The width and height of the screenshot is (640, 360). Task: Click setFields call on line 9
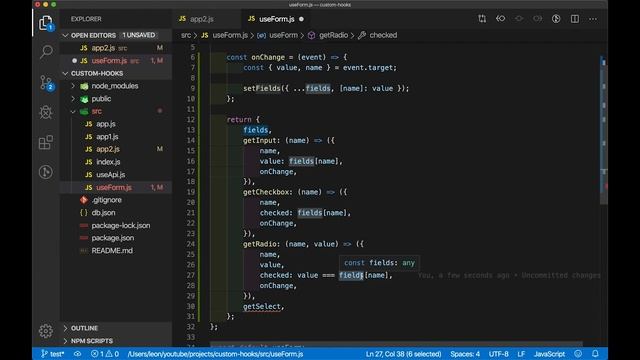coord(262,89)
